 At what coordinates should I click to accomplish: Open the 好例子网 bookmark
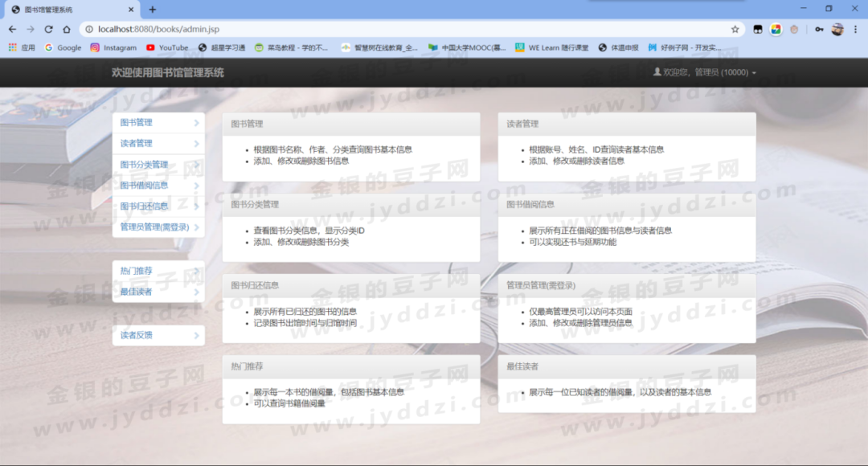[x=685, y=47]
